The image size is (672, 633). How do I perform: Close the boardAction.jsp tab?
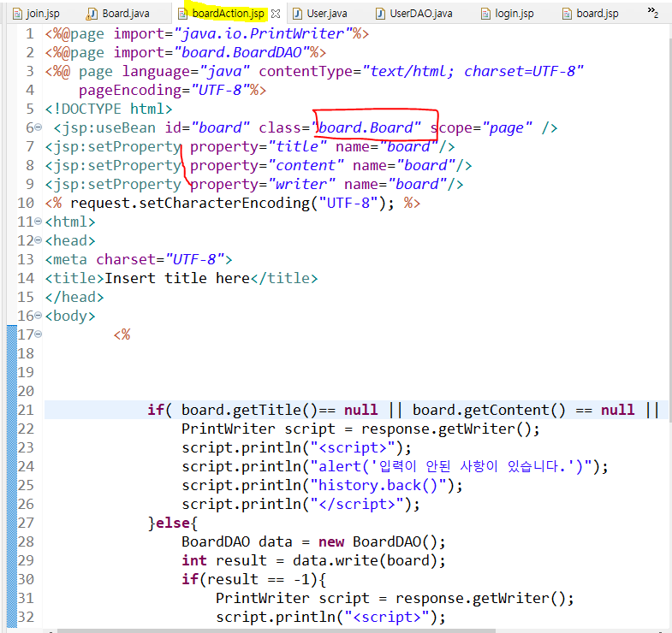click(x=276, y=15)
